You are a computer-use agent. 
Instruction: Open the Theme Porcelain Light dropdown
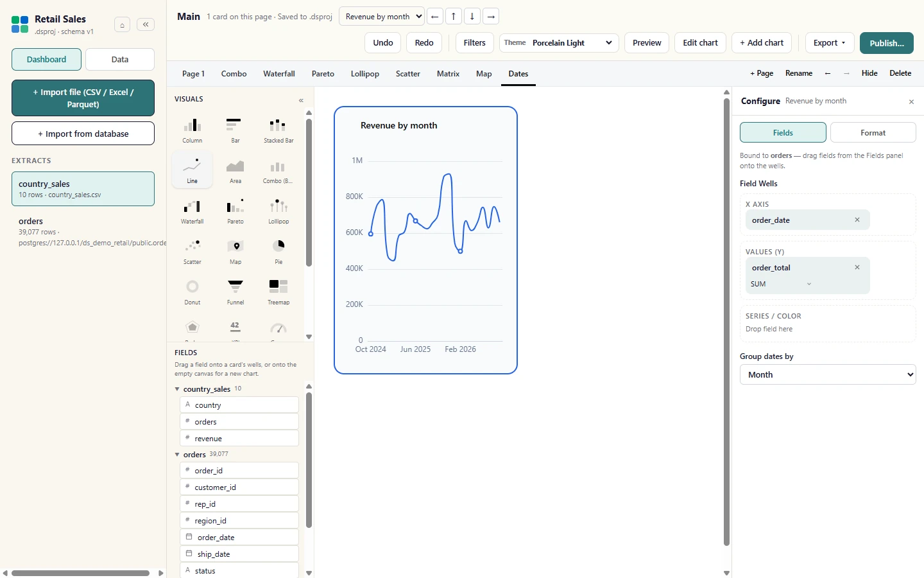click(x=559, y=42)
